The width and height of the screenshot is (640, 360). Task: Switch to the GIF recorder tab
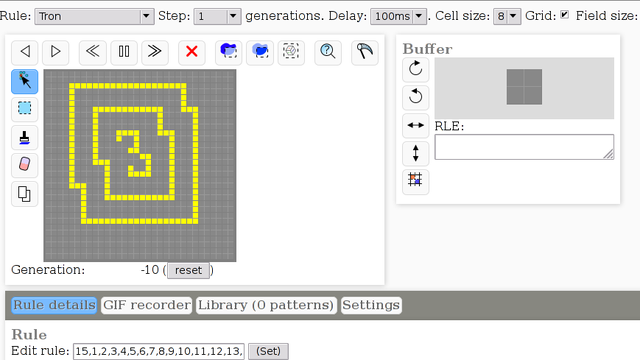coord(147,305)
